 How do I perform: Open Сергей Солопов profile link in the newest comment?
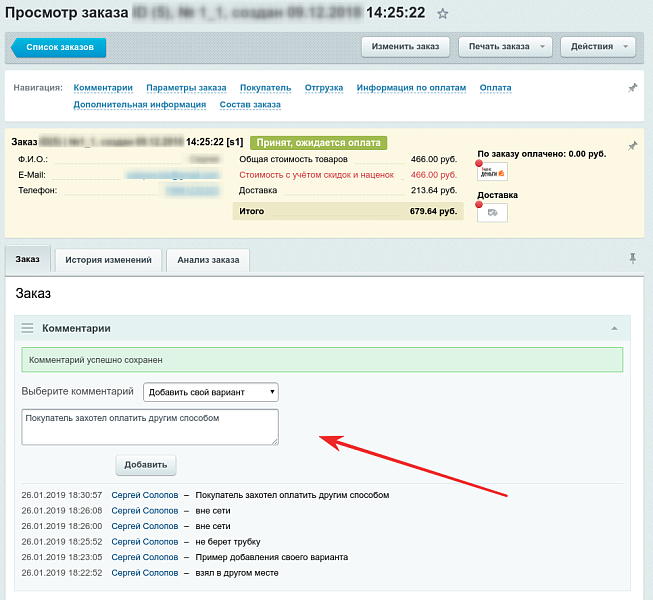pyautogui.click(x=144, y=495)
